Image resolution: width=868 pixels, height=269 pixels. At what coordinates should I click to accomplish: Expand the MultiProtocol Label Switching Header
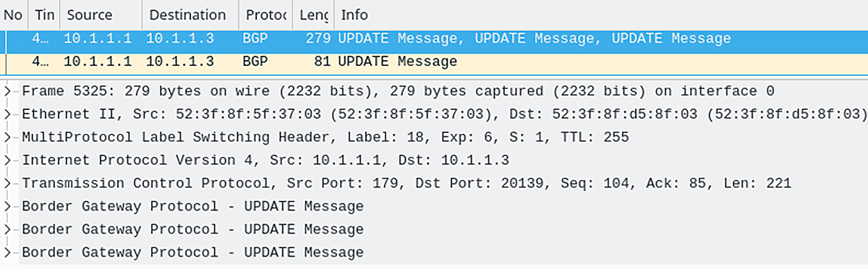pos(7,137)
